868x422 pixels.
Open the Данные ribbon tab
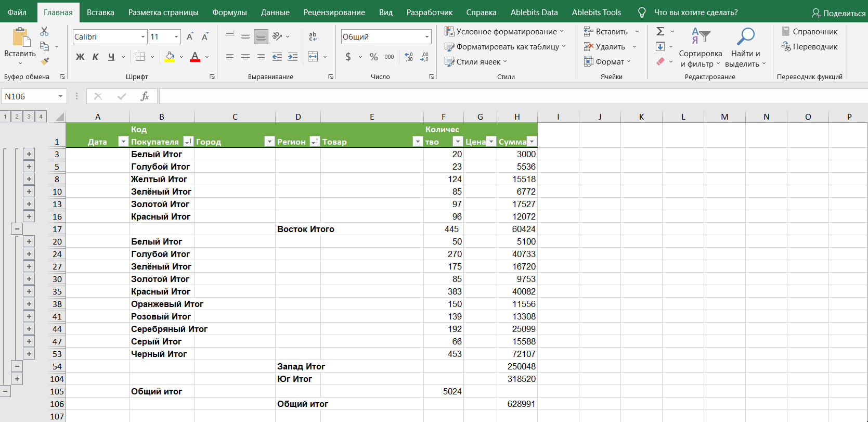275,12
